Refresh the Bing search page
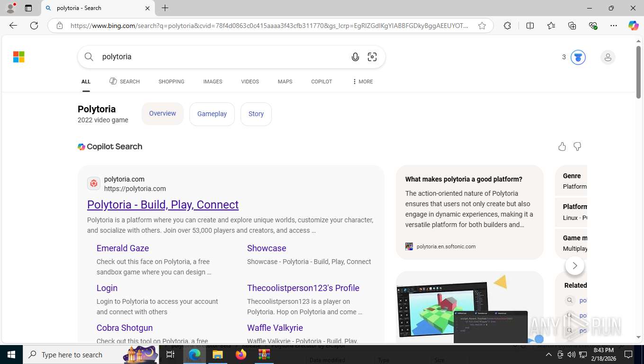This screenshot has height=364, width=644. [x=34, y=26]
